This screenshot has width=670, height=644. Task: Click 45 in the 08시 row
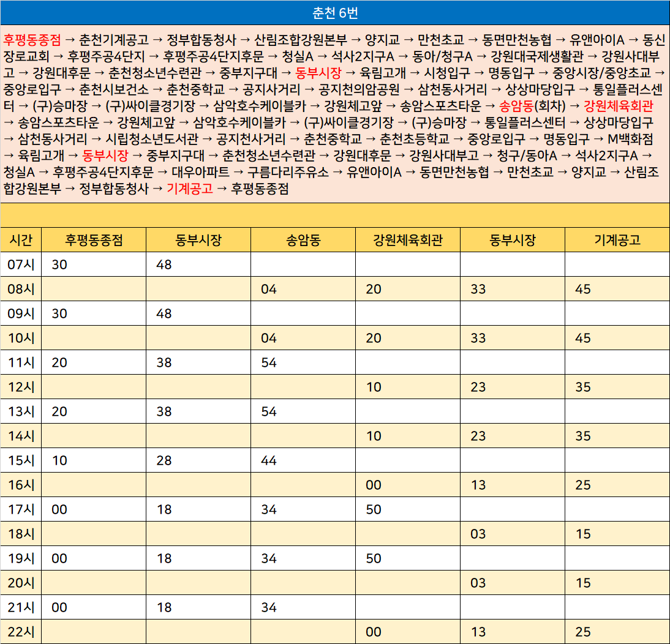pos(583,289)
